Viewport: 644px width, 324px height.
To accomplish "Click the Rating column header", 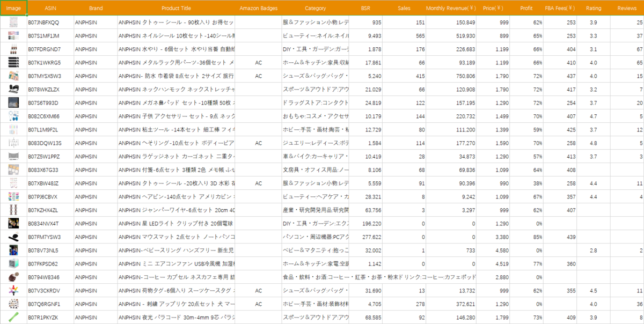I will coord(594,8).
